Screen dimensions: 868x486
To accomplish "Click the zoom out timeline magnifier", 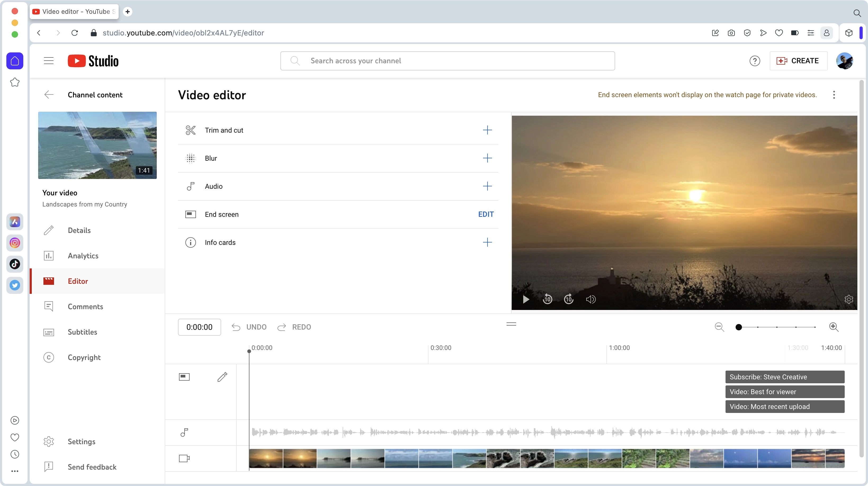I will pos(719,327).
